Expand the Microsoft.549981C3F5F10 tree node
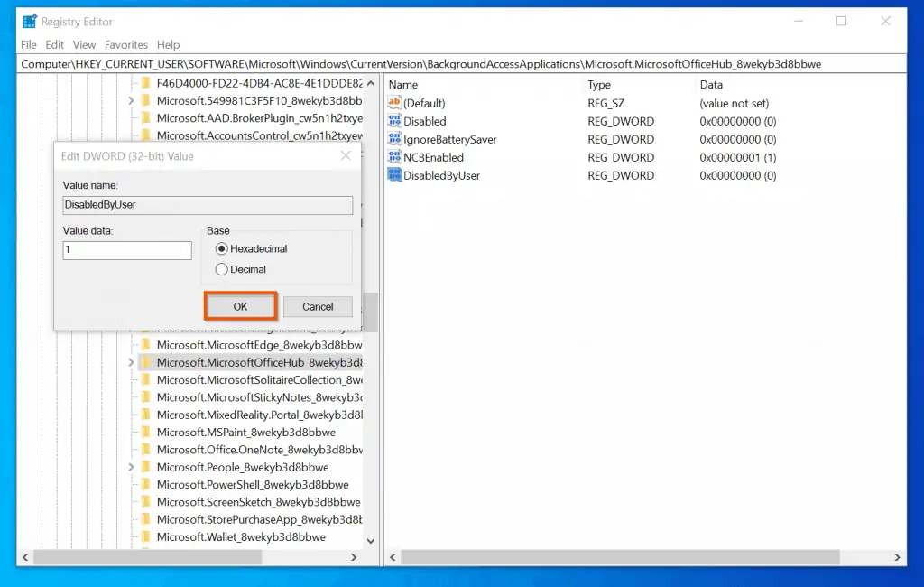 [x=132, y=100]
